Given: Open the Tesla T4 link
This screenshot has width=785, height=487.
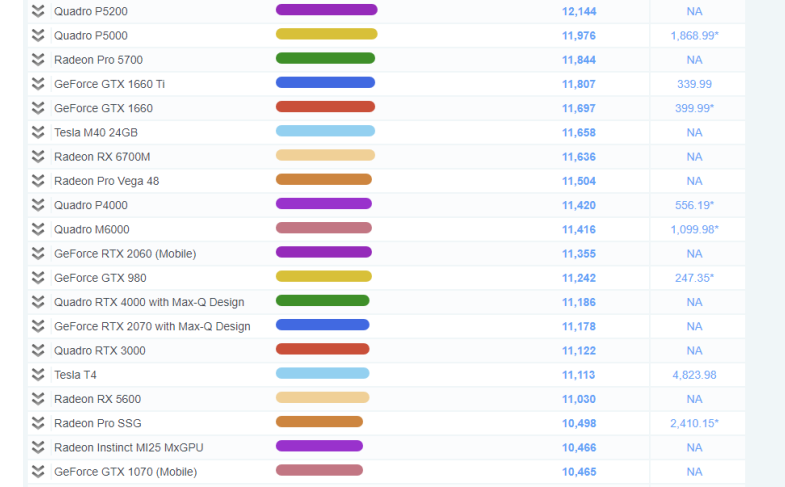Looking at the screenshot, I should 75,375.
